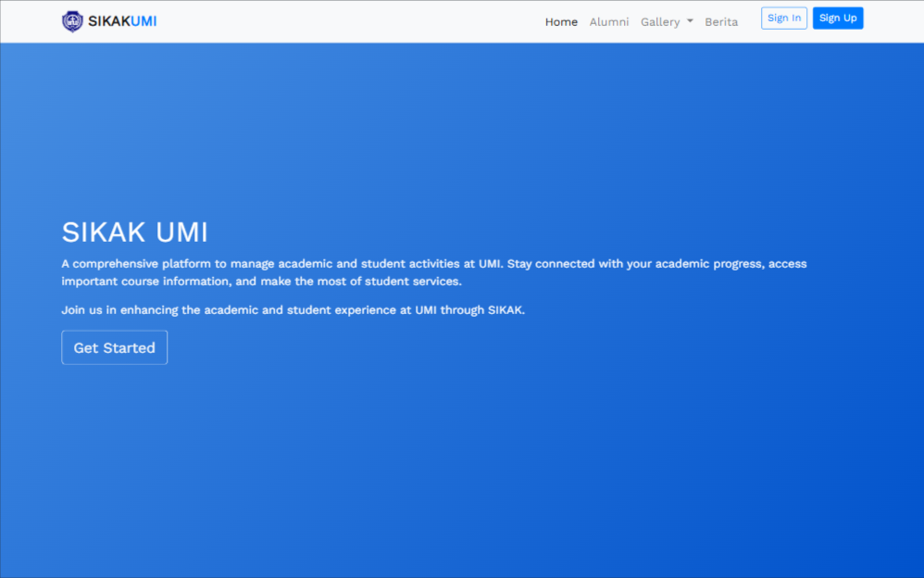Screen dimensions: 924x578
Task: Click the Sign In button
Action: [x=783, y=18]
